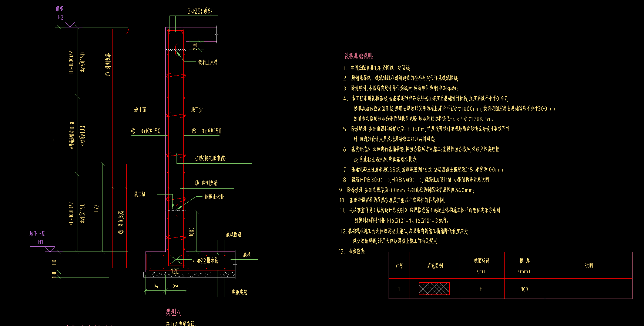Select the '说明' column header
644x326 pixels.
589,266
